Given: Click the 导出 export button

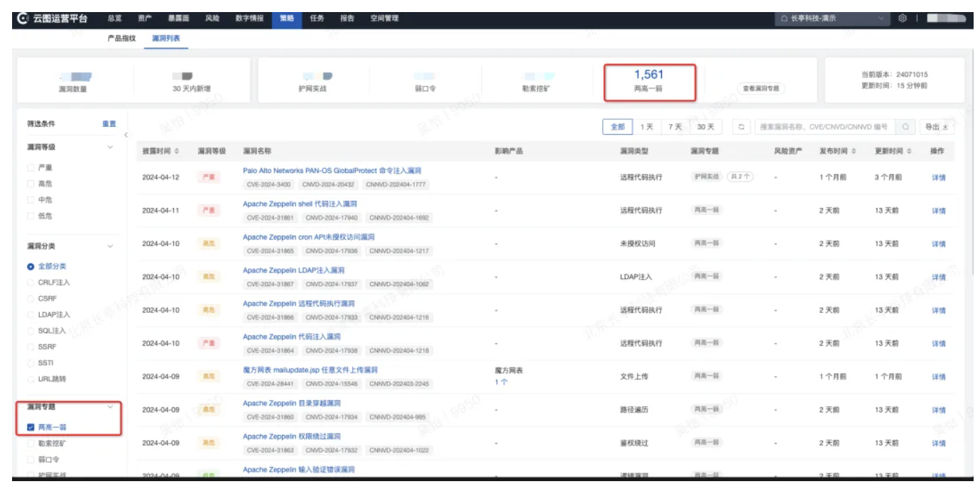Looking at the screenshot, I should [937, 127].
